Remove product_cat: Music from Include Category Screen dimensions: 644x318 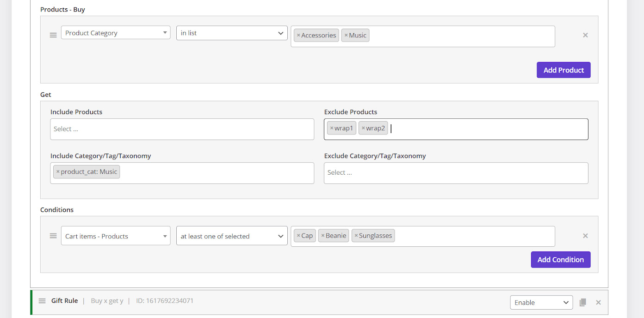point(58,172)
